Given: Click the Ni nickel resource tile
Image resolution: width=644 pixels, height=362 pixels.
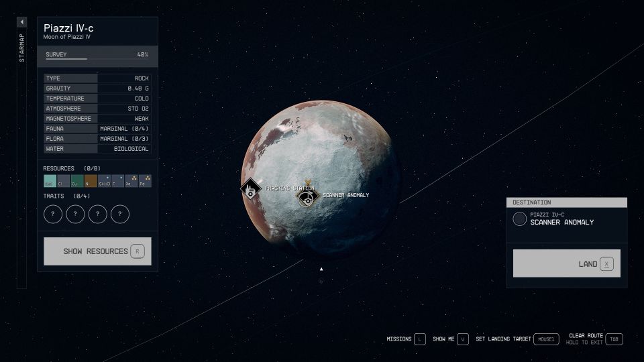Looking at the screenshot, I should (91, 181).
